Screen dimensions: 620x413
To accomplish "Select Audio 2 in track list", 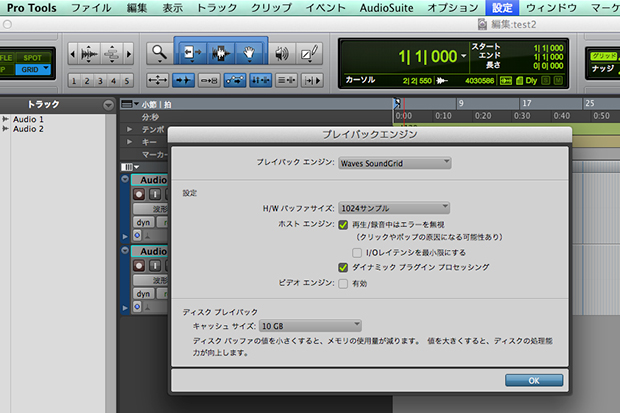I will [28, 129].
